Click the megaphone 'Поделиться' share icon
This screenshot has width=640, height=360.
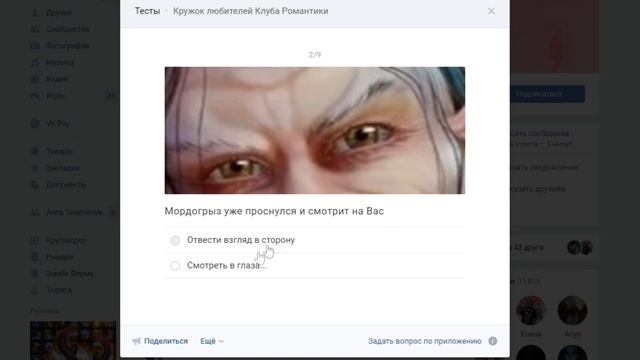[136, 341]
